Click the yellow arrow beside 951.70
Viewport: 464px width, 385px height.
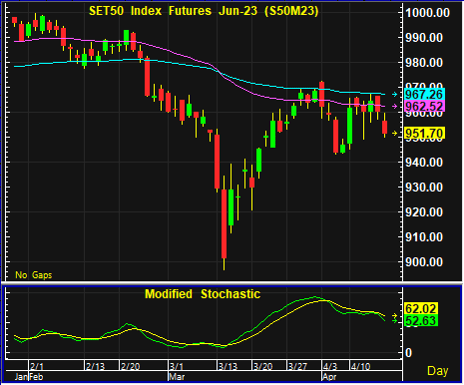[x=395, y=133]
